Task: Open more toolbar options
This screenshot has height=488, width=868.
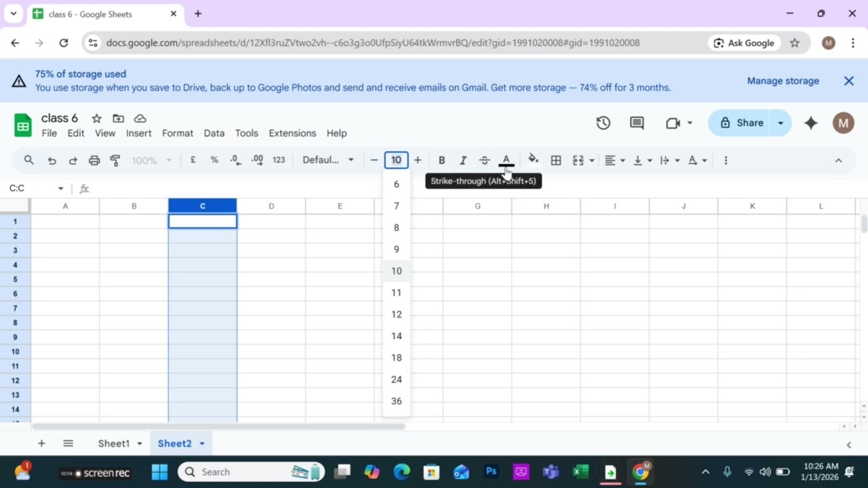Action: pos(726,160)
